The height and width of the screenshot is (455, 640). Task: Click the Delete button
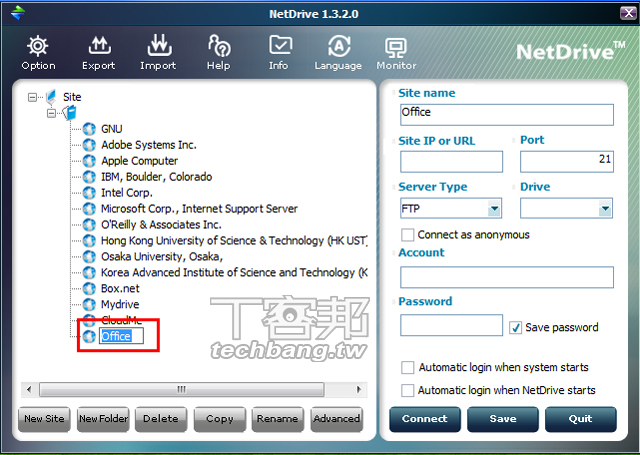(161, 419)
